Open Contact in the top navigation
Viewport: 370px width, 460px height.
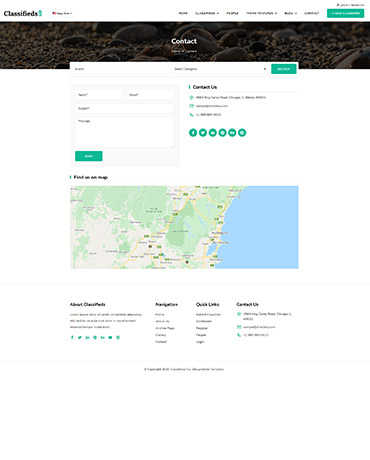(x=312, y=13)
